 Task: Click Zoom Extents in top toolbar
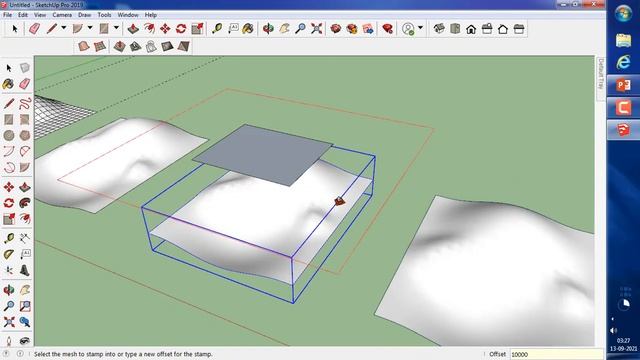tap(316, 29)
